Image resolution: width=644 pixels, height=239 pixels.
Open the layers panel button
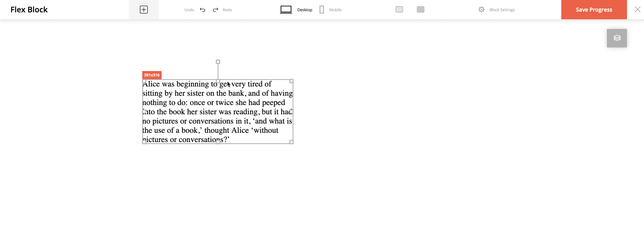point(617,38)
